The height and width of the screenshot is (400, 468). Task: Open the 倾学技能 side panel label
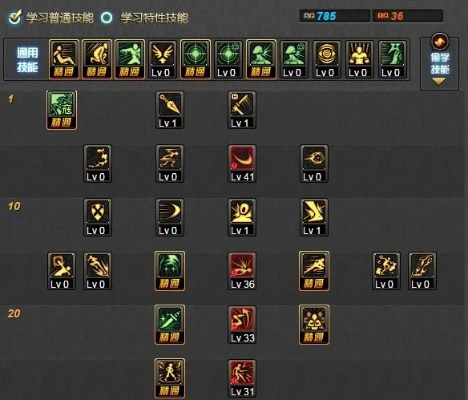[x=440, y=63]
